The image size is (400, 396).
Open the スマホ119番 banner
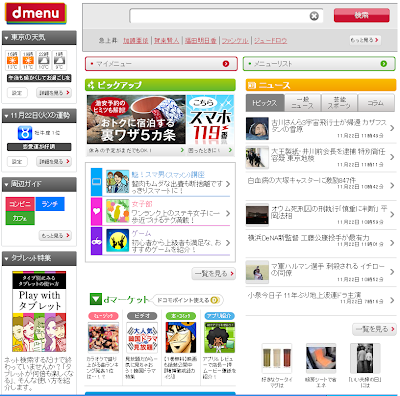[x=210, y=119]
